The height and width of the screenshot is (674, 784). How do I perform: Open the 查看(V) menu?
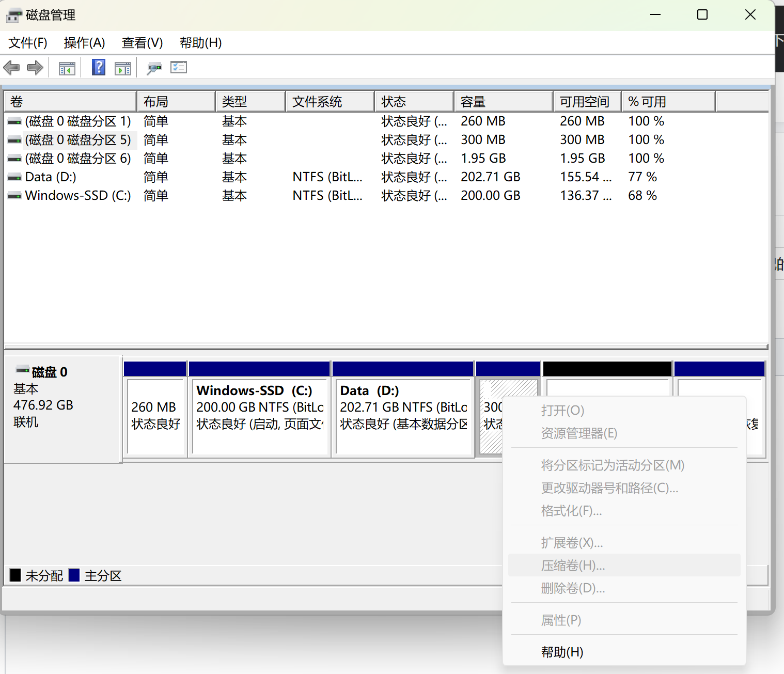(x=142, y=43)
